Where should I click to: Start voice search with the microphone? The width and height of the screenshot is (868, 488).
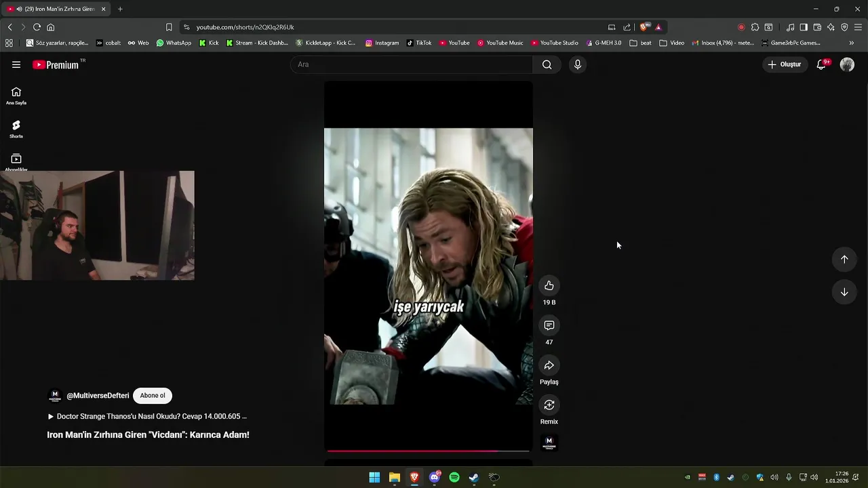click(x=578, y=64)
